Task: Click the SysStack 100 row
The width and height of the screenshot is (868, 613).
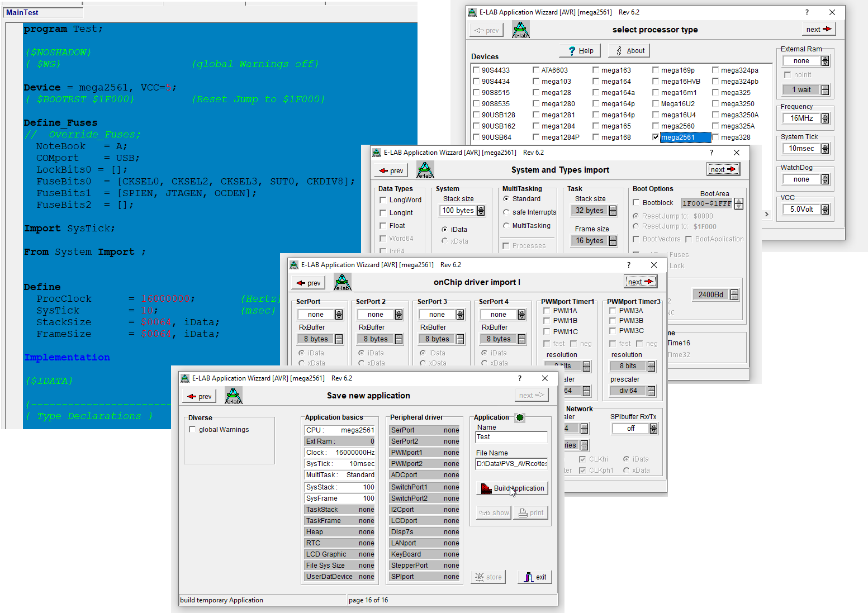Action: (340, 487)
